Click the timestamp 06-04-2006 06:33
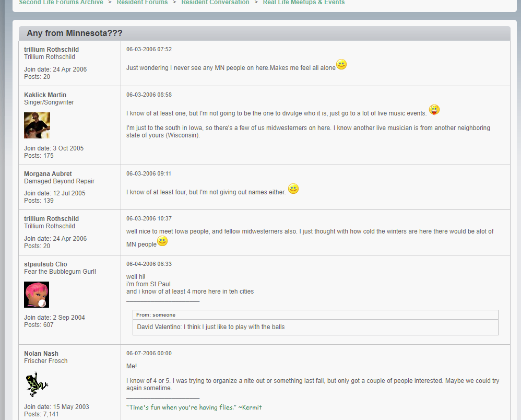Image resolution: width=521 pixels, height=420 pixels. (x=149, y=264)
